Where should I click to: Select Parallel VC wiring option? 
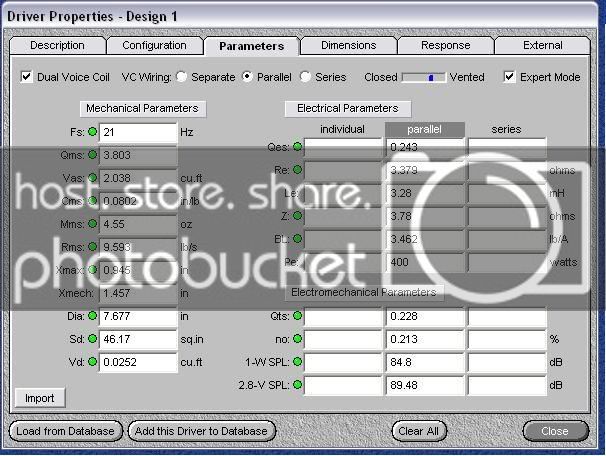tap(247, 77)
